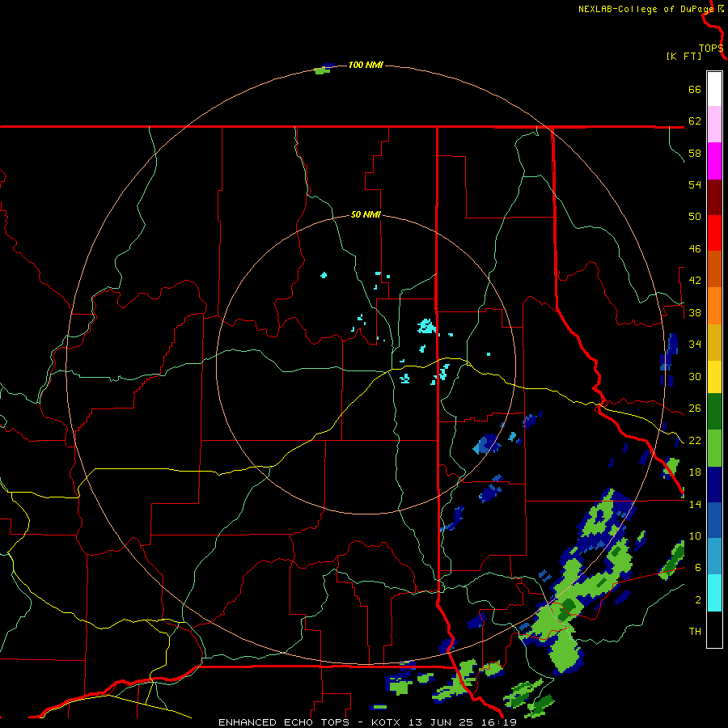728x728 pixels.
Task: Click the 50 NMI range ring label
Action: (366, 214)
